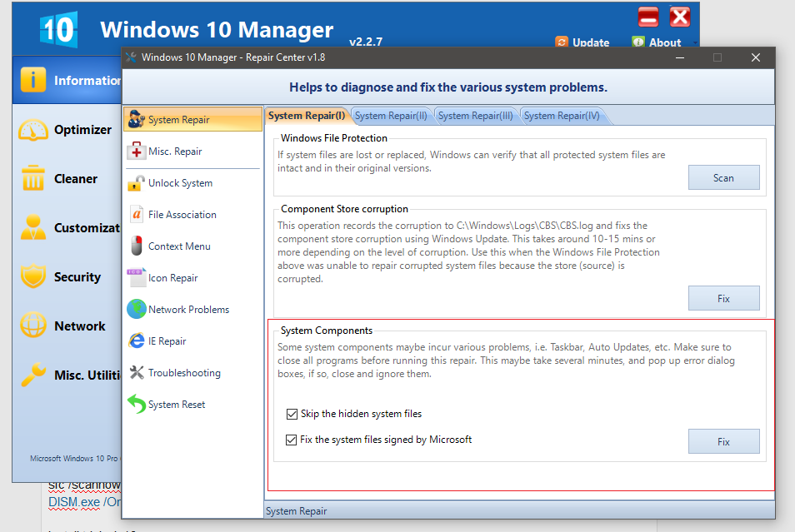Click the Optimizer gauge icon in main window
The height and width of the screenshot is (532, 795).
pyautogui.click(x=33, y=130)
